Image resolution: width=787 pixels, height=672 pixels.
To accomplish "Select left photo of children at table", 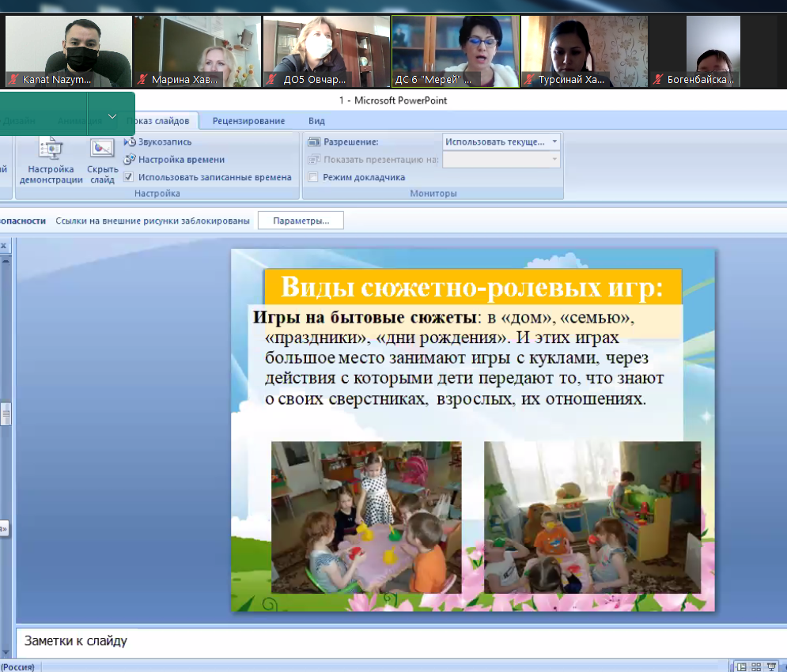I will click(366, 517).
